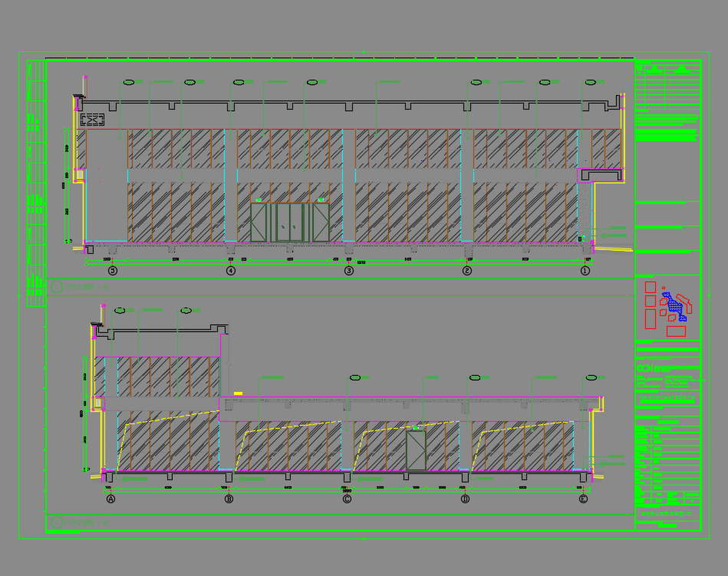The width and height of the screenshot is (728, 576).
Task: Click grid axis bubble A in lower elevation
Action: tap(110, 499)
